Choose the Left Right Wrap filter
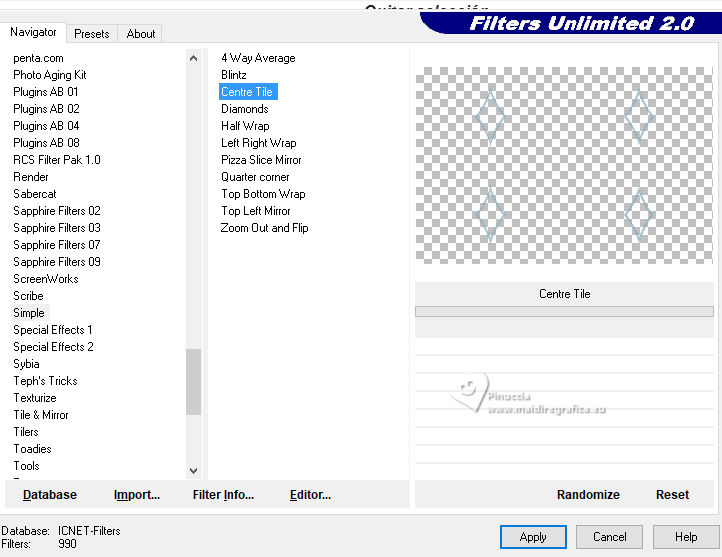This screenshot has height=557, width=722. [258, 143]
